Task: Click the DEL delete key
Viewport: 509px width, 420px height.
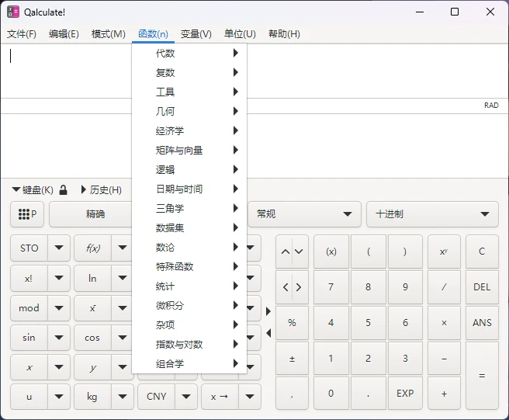Action: tap(482, 287)
